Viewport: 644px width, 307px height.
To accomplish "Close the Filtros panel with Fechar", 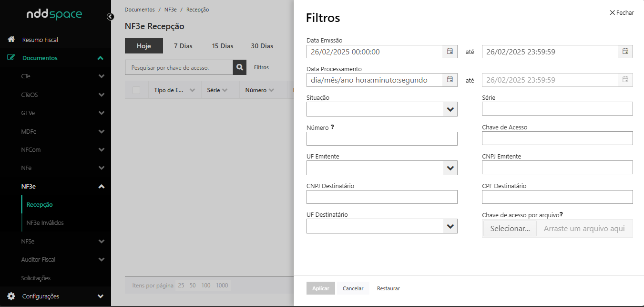I will pyautogui.click(x=622, y=13).
